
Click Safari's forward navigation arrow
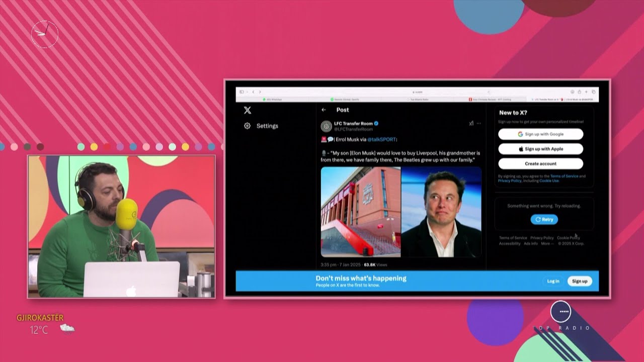pyautogui.click(x=260, y=92)
